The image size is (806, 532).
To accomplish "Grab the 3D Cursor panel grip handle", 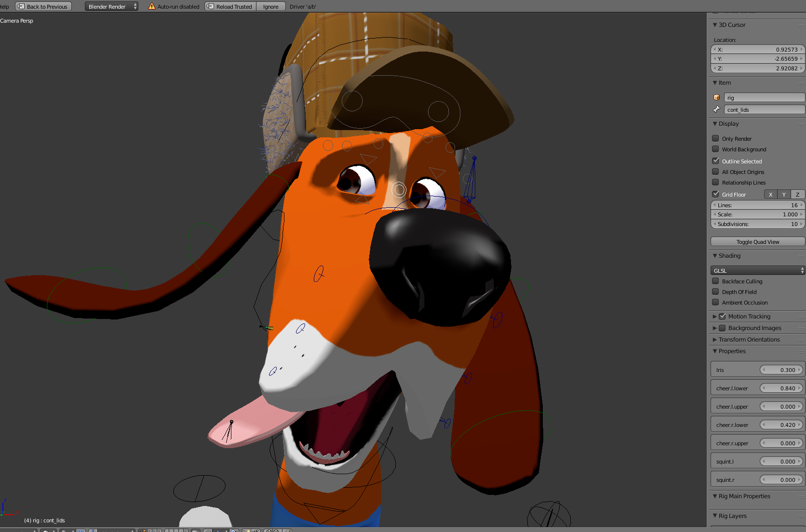I will pos(801,25).
